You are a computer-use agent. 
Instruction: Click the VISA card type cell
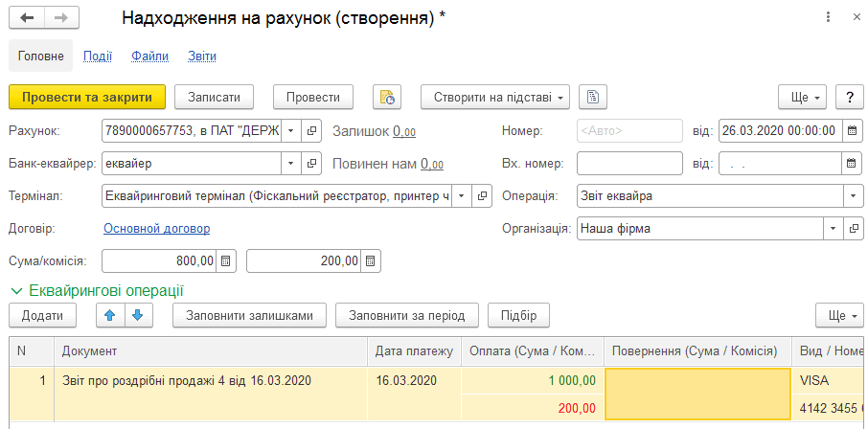pyautogui.click(x=829, y=380)
